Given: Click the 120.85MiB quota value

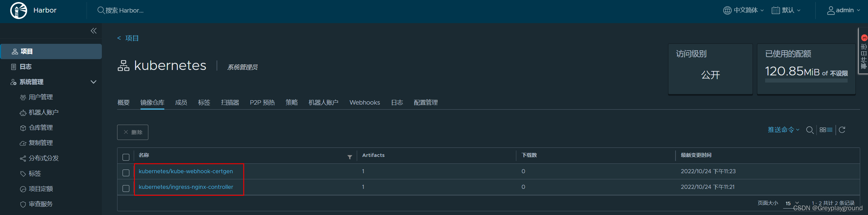Looking at the screenshot, I should point(792,71).
